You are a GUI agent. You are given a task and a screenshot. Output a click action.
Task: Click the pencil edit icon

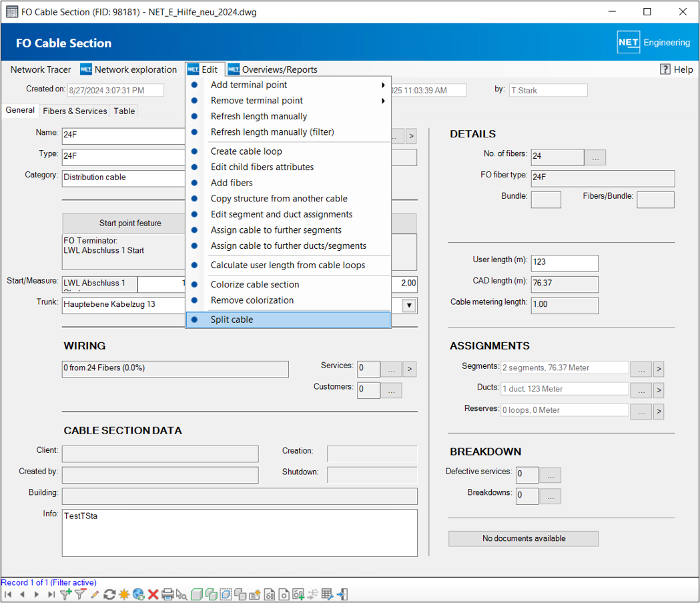coord(95,594)
